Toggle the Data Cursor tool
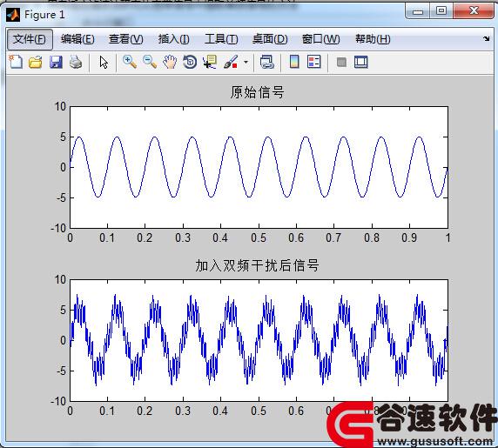 click(210, 62)
